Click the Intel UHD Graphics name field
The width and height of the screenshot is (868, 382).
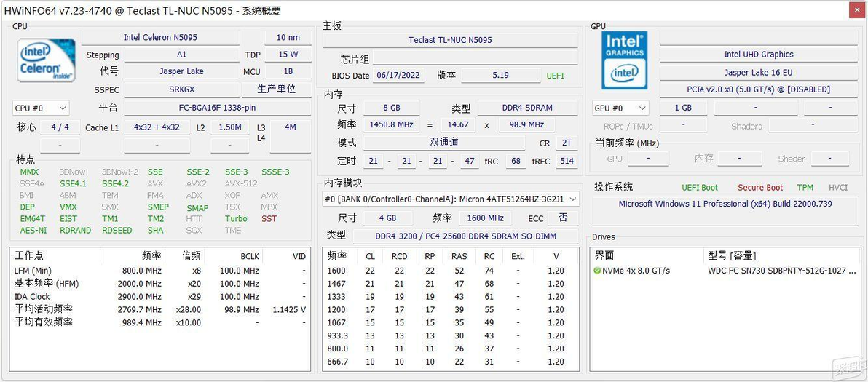click(x=758, y=54)
